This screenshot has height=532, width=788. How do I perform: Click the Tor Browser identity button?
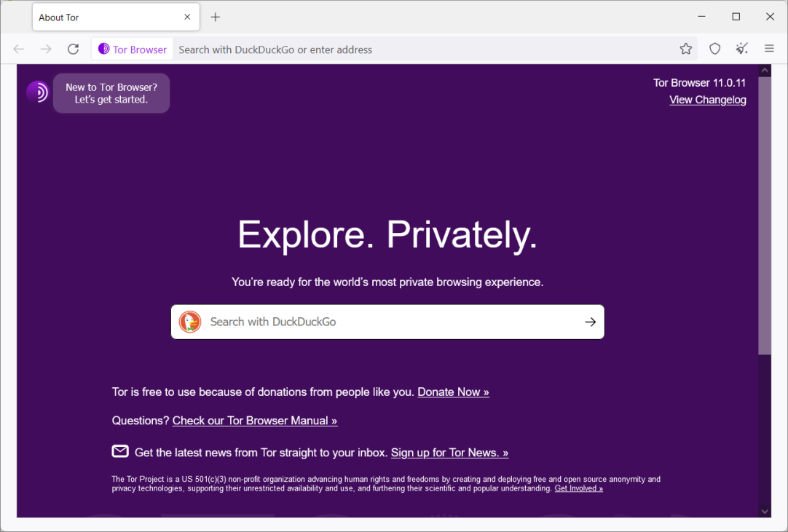(133, 49)
